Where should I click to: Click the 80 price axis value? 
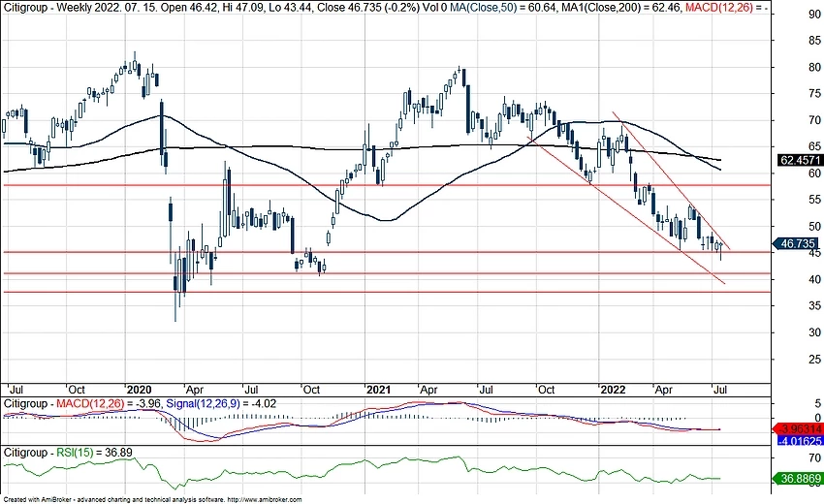pos(814,67)
